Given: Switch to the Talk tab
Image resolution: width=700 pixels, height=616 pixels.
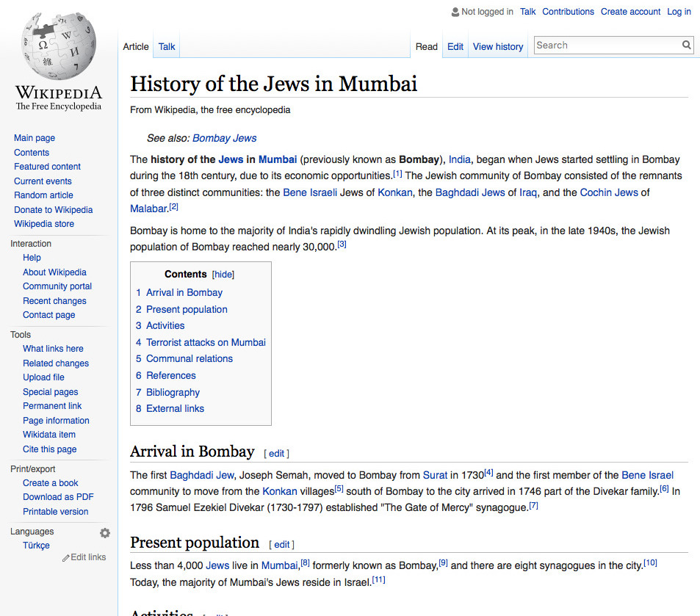Looking at the screenshot, I should [x=167, y=47].
